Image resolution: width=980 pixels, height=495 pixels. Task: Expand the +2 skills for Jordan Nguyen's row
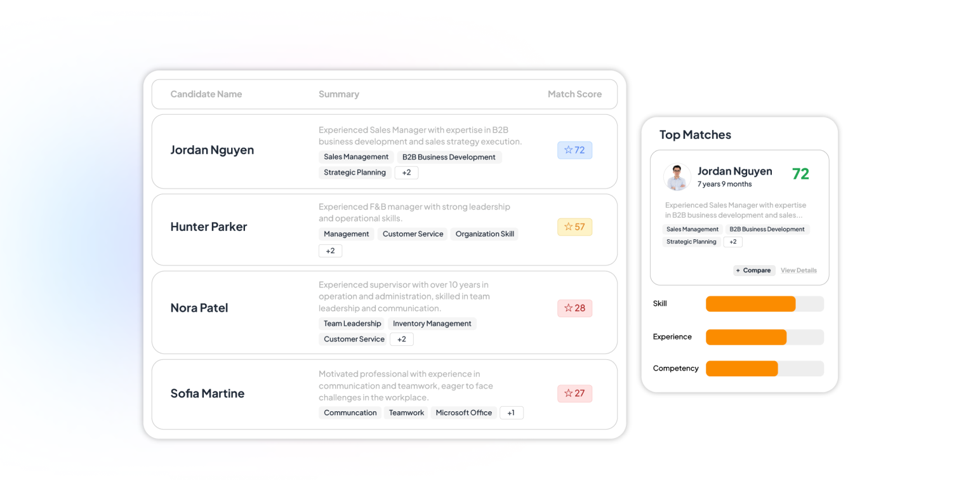tap(406, 173)
